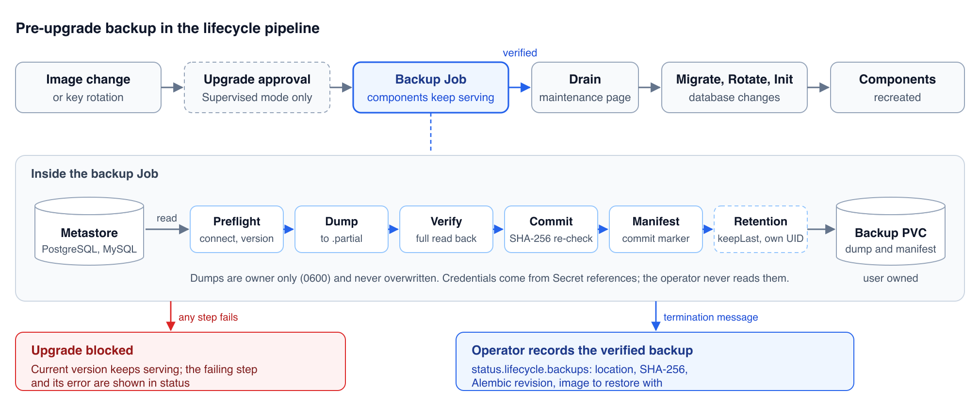The height and width of the screenshot is (408, 980).
Task: Click 'status.lifecycle.backups' text line
Action: [580, 369]
